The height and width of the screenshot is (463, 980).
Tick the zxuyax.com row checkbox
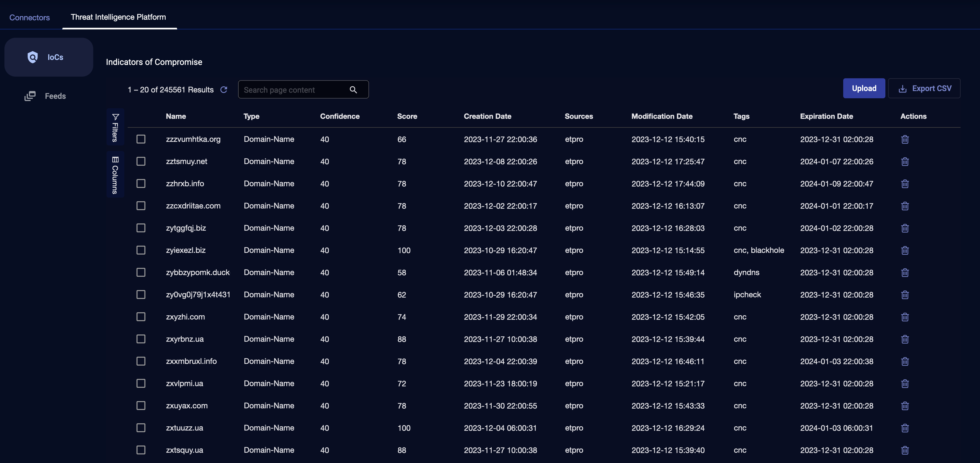(141, 406)
